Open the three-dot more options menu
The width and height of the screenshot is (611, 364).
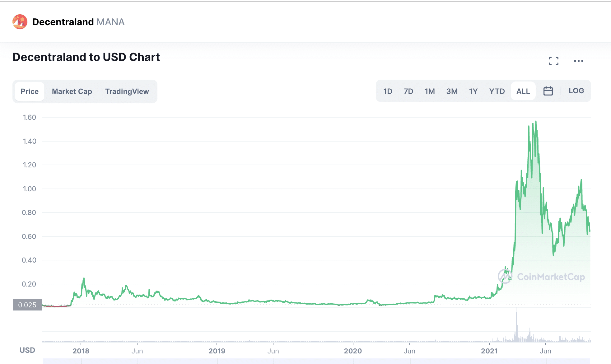click(x=579, y=61)
